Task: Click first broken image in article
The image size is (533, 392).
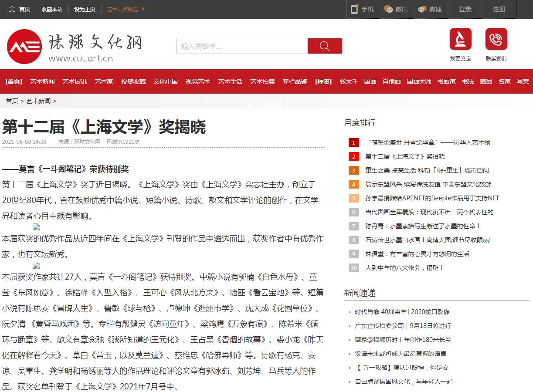Action: [x=36, y=227]
